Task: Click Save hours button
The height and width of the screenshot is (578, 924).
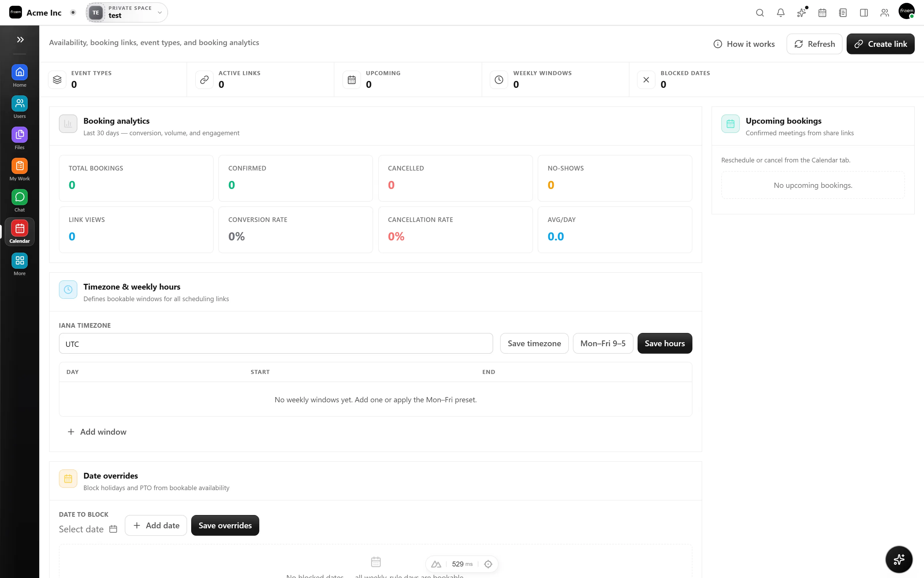Action: coord(665,343)
